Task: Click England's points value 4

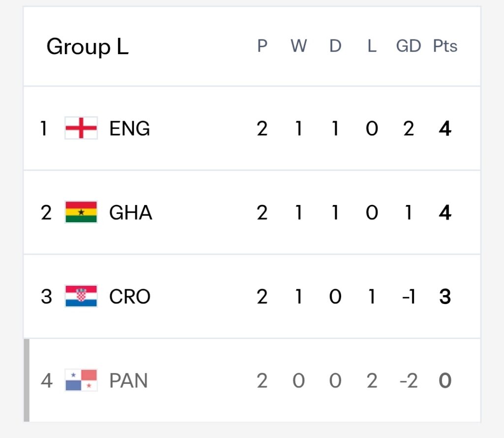Action: click(445, 129)
